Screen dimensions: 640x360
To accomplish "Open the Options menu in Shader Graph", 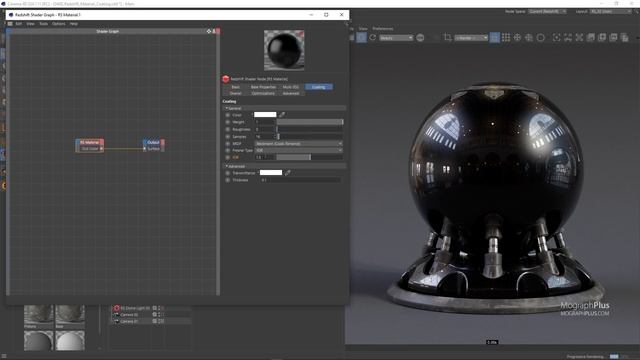I will [59, 24].
